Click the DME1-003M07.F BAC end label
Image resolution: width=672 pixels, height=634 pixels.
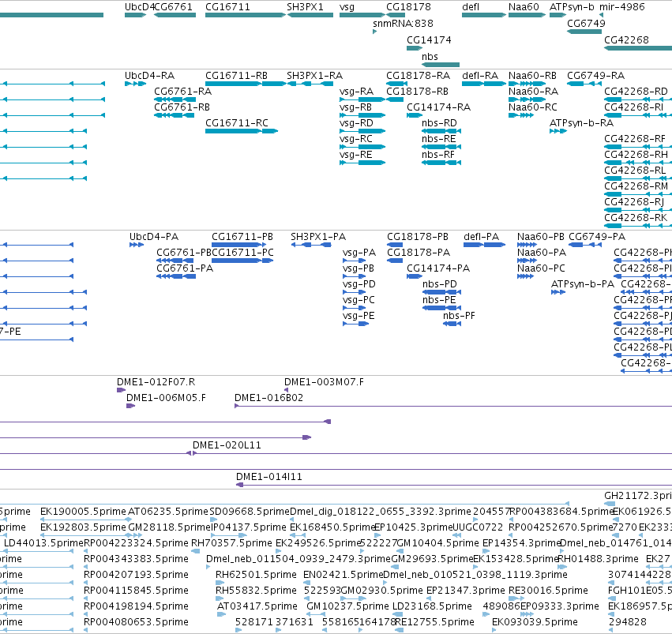324,382
